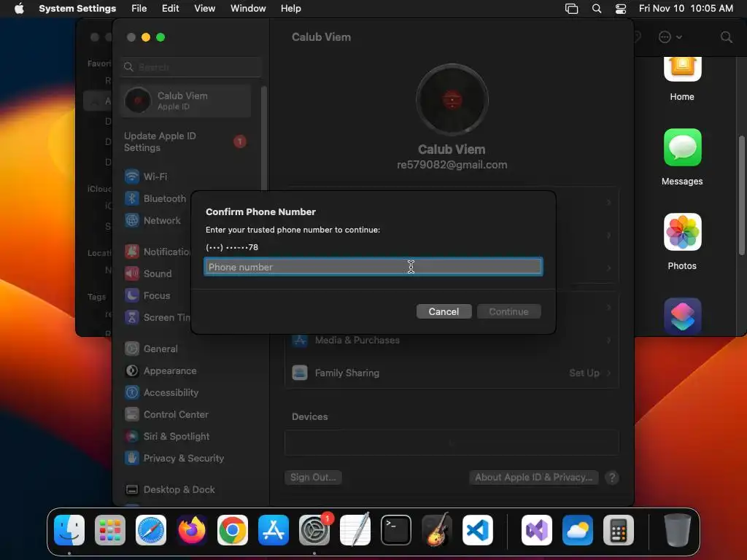The height and width of the screenshot is (560, 747).
Task: Open Update Apple ID Settings in the sidebar
Action: (186, 141)
